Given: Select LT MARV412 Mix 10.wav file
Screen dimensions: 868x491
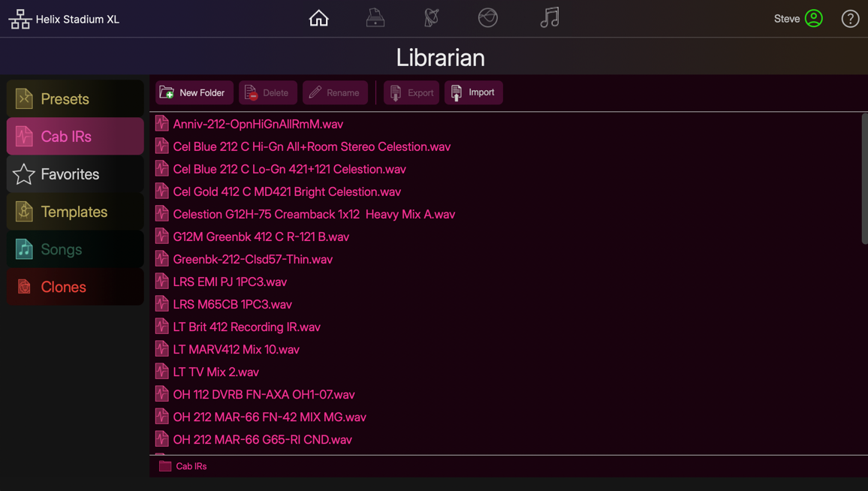Looking at the screenshot, I should [x=236, y=349].
